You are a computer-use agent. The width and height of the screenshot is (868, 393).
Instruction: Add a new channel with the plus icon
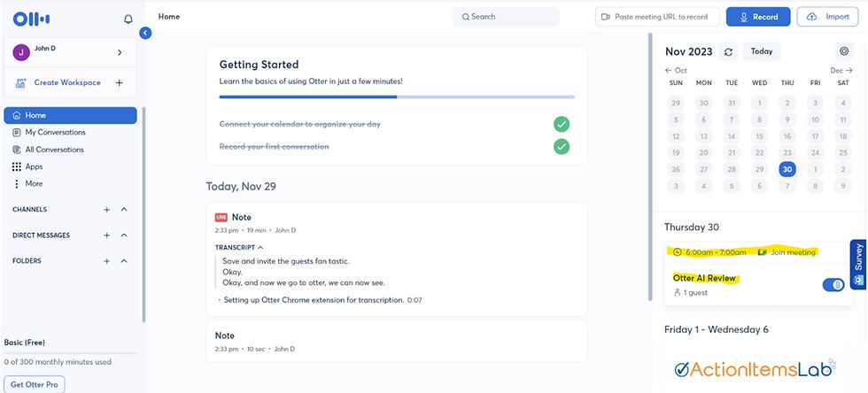[x=106, y=210]
